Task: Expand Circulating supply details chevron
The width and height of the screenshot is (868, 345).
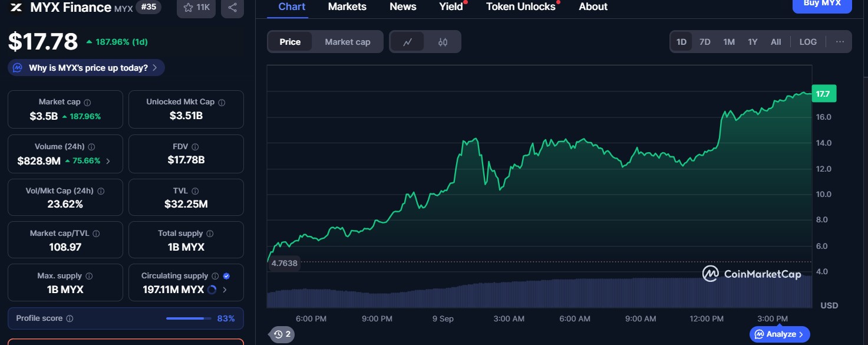Action: coord(225,290)
